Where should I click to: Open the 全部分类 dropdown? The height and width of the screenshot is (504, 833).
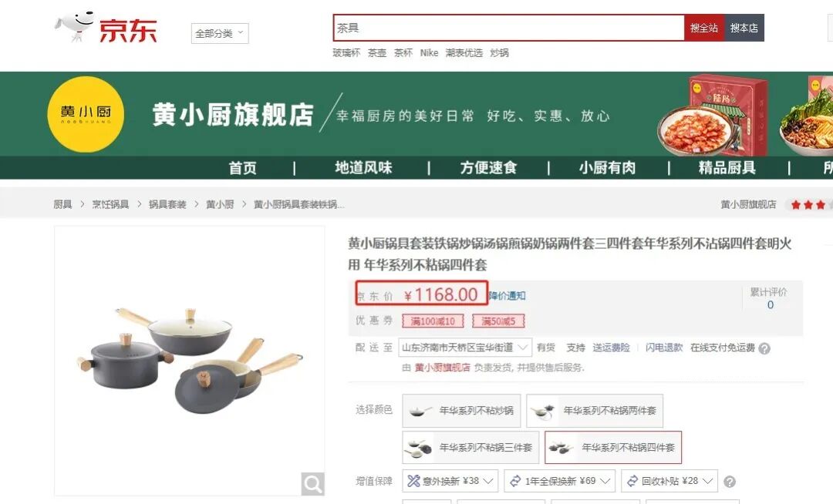(220, 33)
